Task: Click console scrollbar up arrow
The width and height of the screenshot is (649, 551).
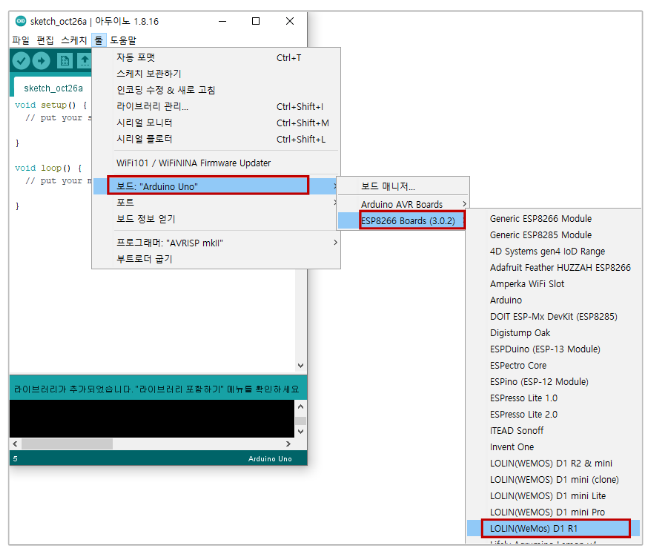Action: (301, 407)
